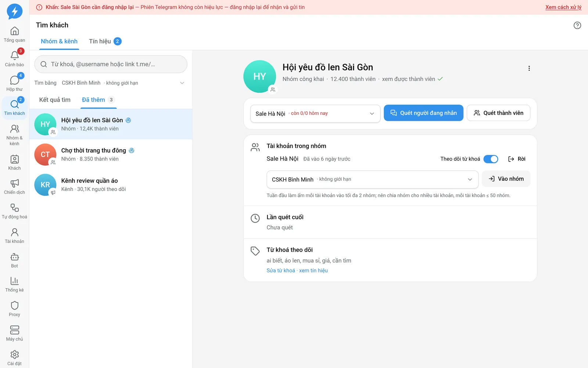Click the help question mark icon
The image size is (588, 368).
click(577, 25)
